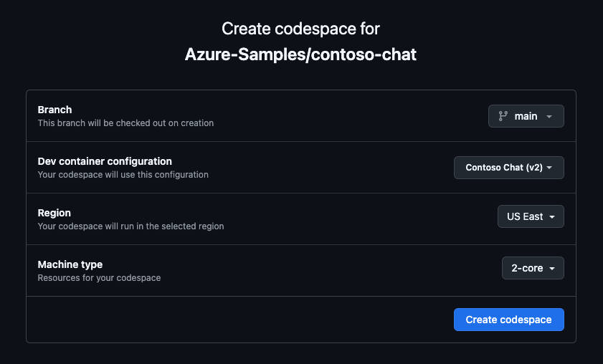Click "Your codespace will use this configuration" text
The height and width of the screenshot is (364, 603).
[123, 174]
